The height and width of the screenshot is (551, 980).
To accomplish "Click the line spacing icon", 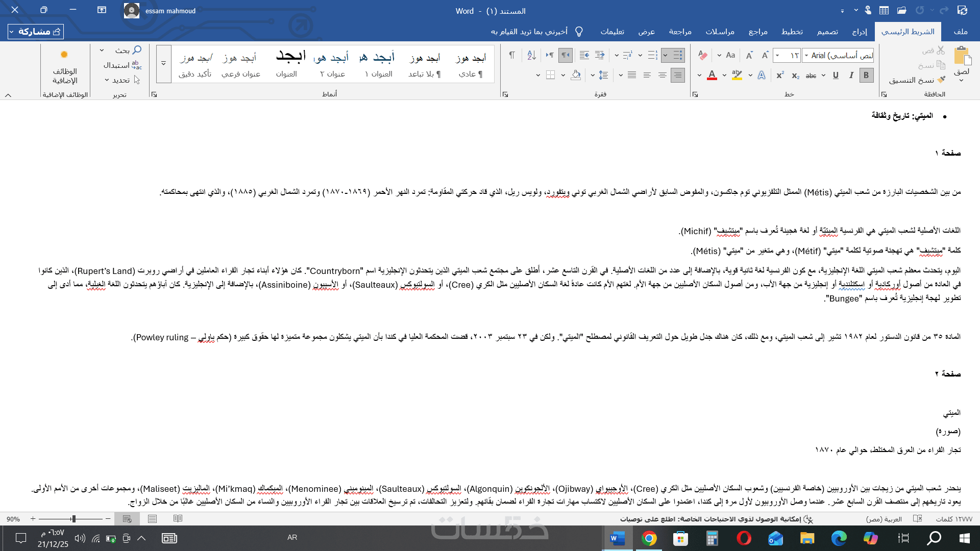I will 603,76.
